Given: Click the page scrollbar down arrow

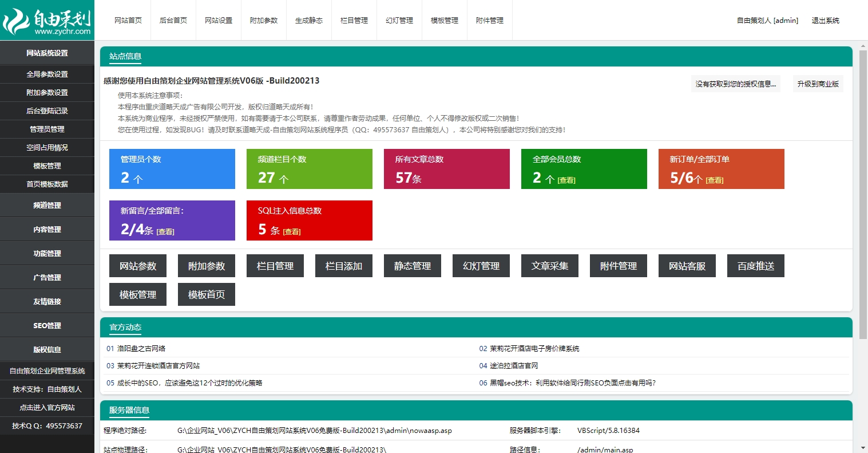Looking at the screenshot, I should click(x=863, y=448).
